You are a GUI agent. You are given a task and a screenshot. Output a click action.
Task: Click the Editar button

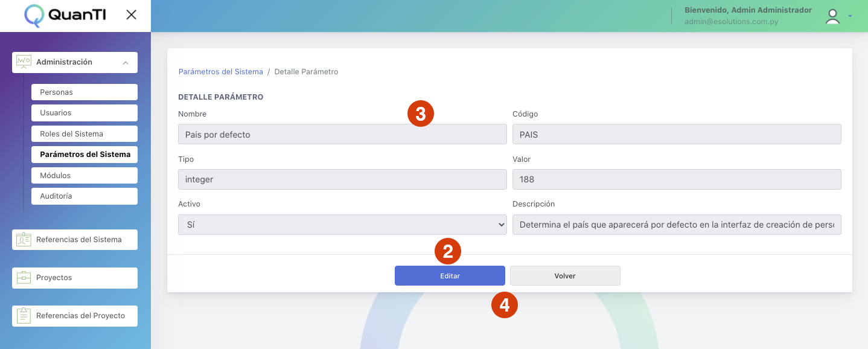click(x=450, y=276)
